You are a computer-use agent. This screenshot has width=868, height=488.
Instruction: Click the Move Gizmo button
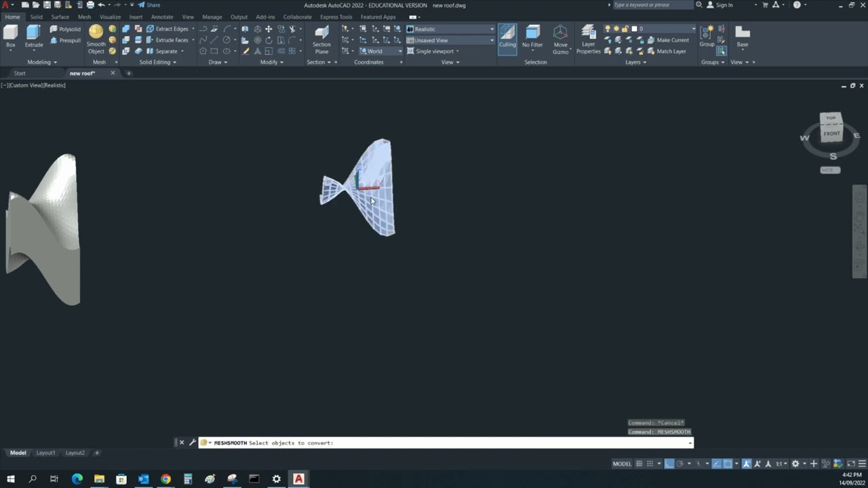560,40
